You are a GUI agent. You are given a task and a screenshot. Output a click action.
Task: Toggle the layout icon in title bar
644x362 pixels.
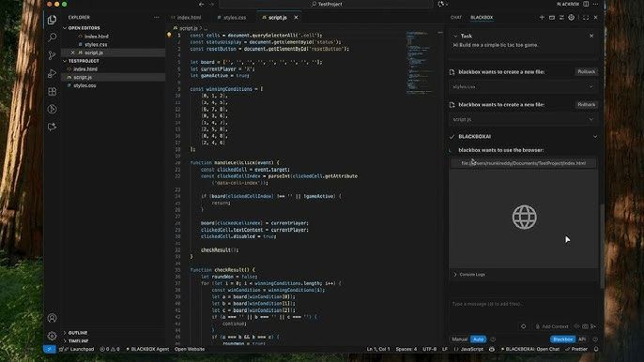point(586,4)
